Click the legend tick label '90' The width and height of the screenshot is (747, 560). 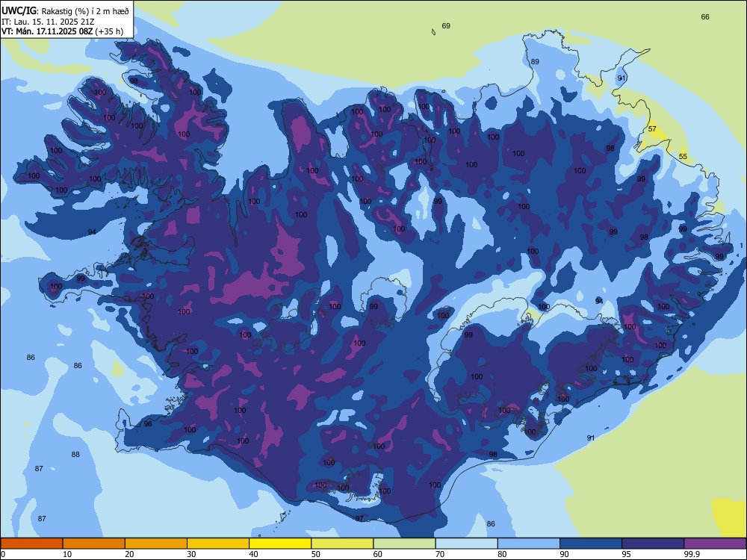pos(564,554)
